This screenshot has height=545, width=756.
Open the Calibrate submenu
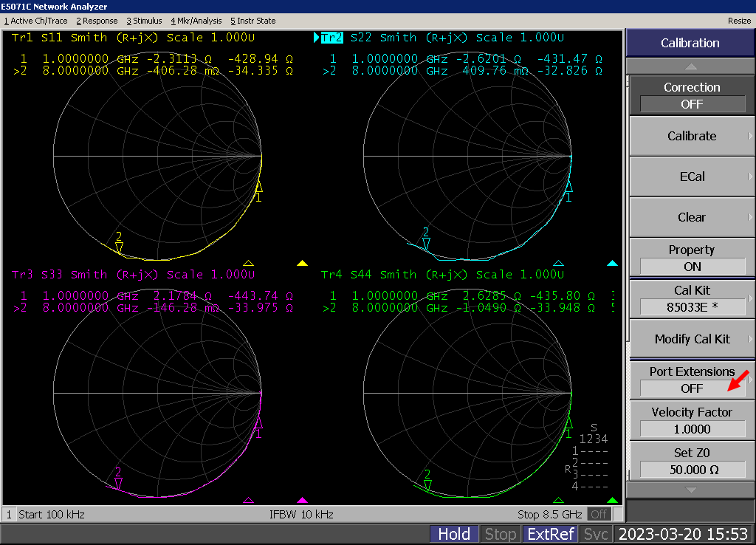point(691,136)
